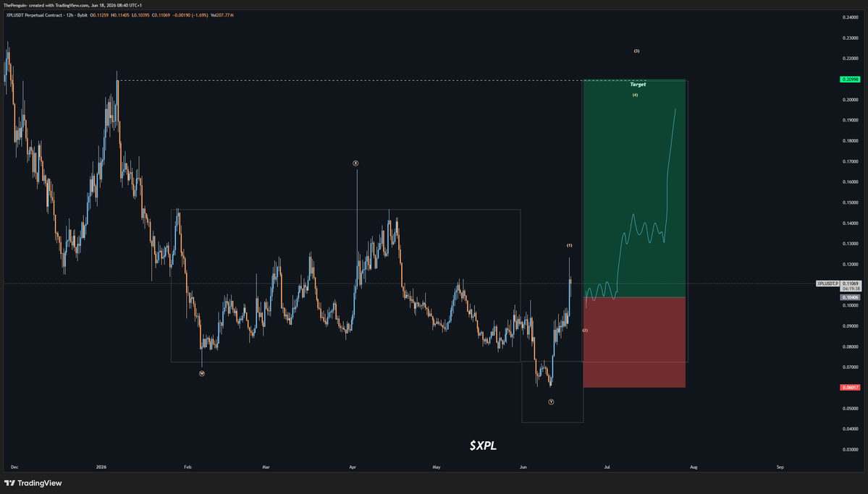Click the open value O0.11259

[99, 15]
